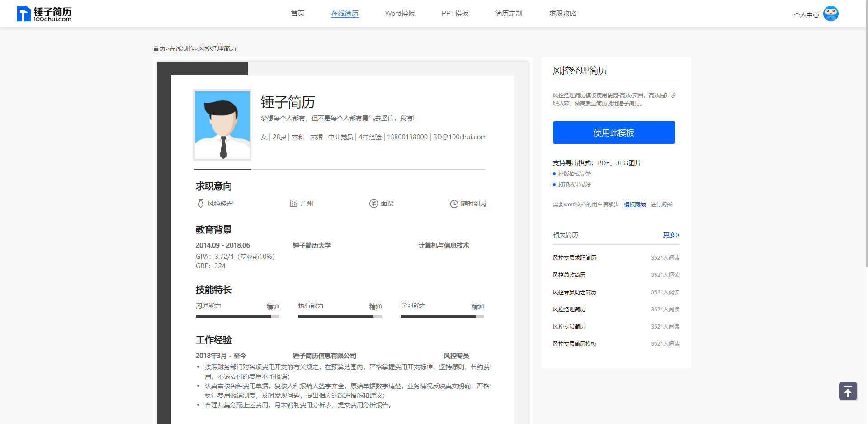The height and width of the screenshot is (424, 868).
Task: Click the 风控专员 job title in work experience
Action: tap(456, 356)
